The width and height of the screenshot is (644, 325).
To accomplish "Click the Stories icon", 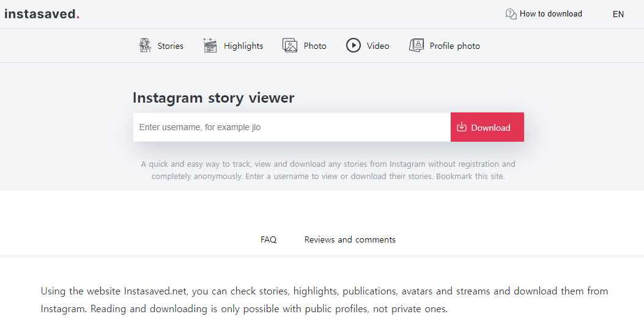I will 145,45.
